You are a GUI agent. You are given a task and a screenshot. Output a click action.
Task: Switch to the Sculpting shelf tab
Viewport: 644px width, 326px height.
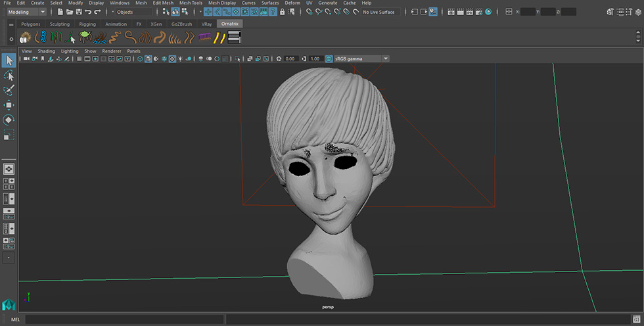point(59,24)
